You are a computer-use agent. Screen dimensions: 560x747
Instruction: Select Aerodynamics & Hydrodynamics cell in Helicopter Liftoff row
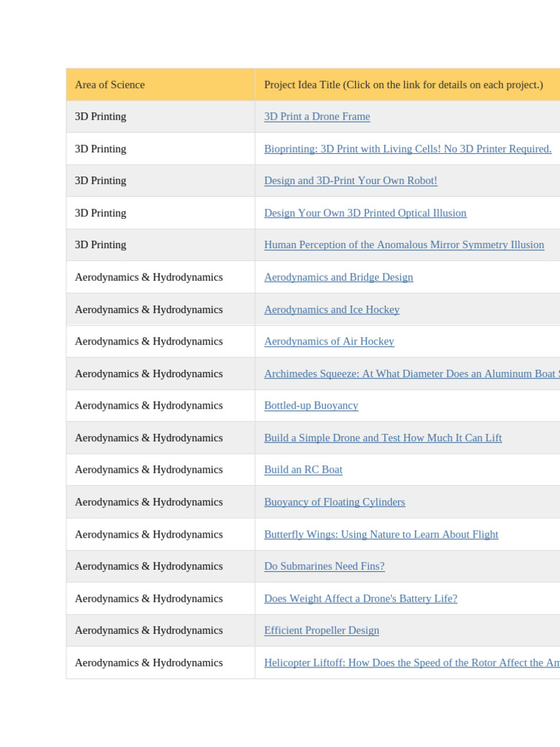160,663
